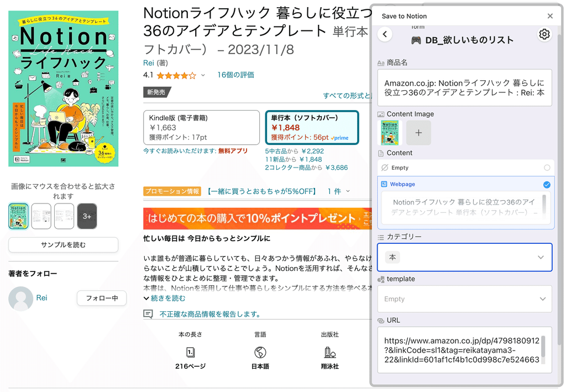Click the template property icon
Image resolution: width=566 pixels, height=392 pixels.
click(380, 279)
